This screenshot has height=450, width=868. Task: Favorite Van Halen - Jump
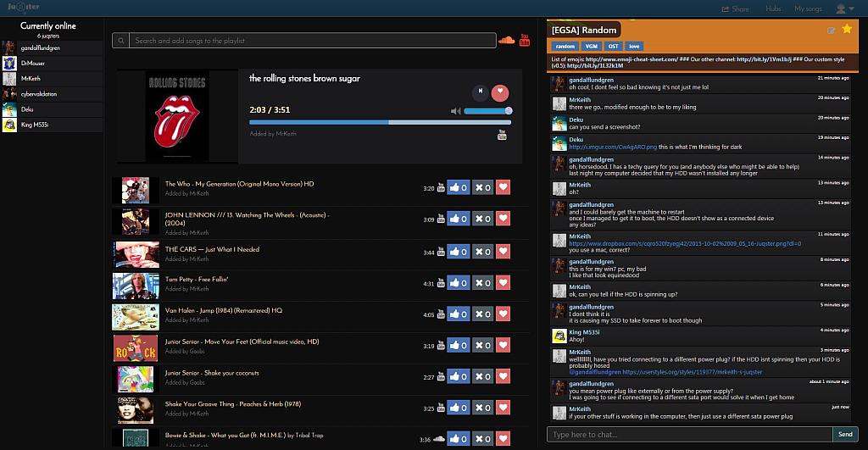503,314
